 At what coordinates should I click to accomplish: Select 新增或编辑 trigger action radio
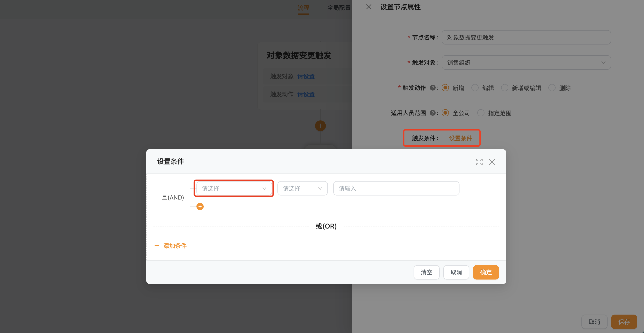(504, 88)
